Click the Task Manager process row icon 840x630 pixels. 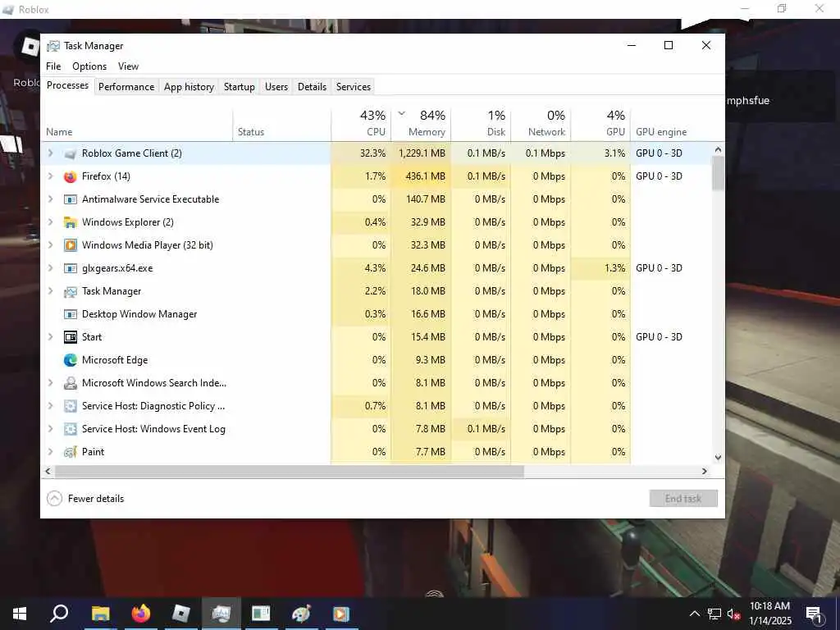pyautogui.click(x=71, y=291)
